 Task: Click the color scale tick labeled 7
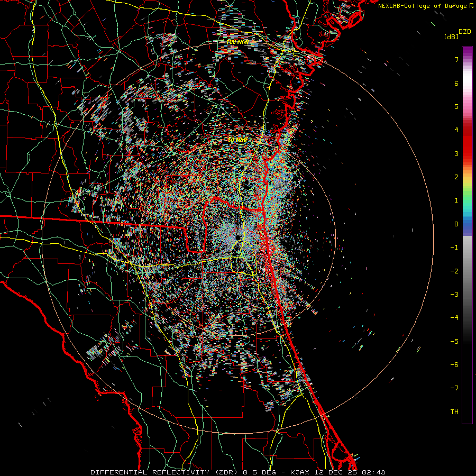(x=456, y=60)
